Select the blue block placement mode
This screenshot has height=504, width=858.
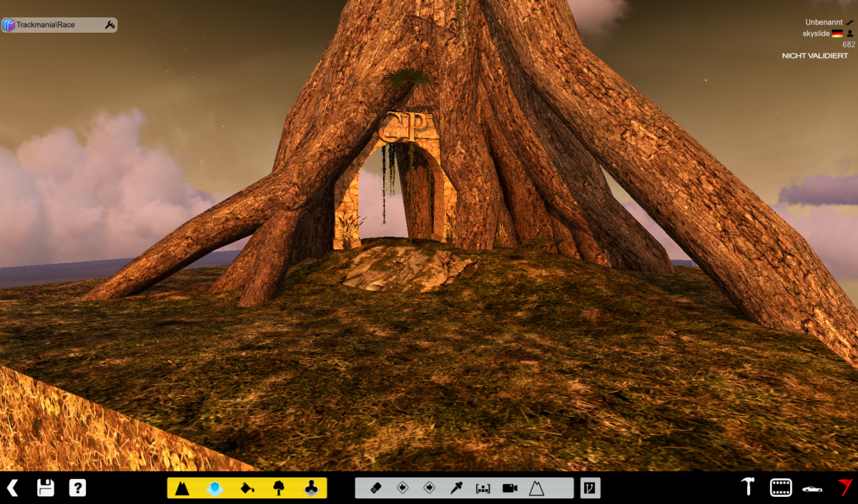(x=214, y=488)
